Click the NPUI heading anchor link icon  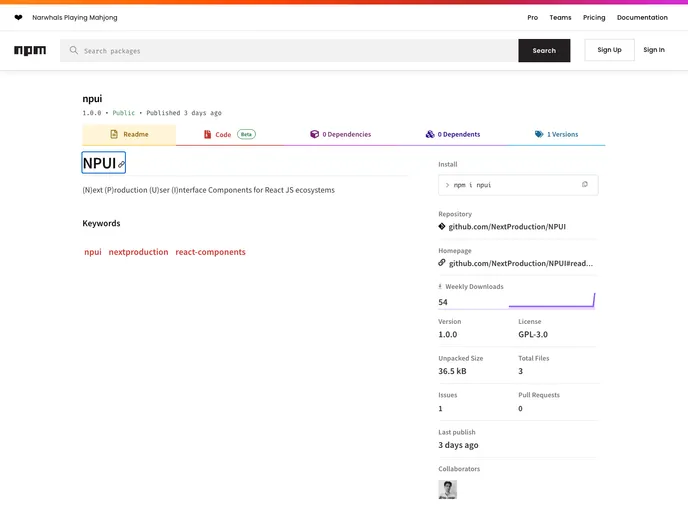click(121, 164)
